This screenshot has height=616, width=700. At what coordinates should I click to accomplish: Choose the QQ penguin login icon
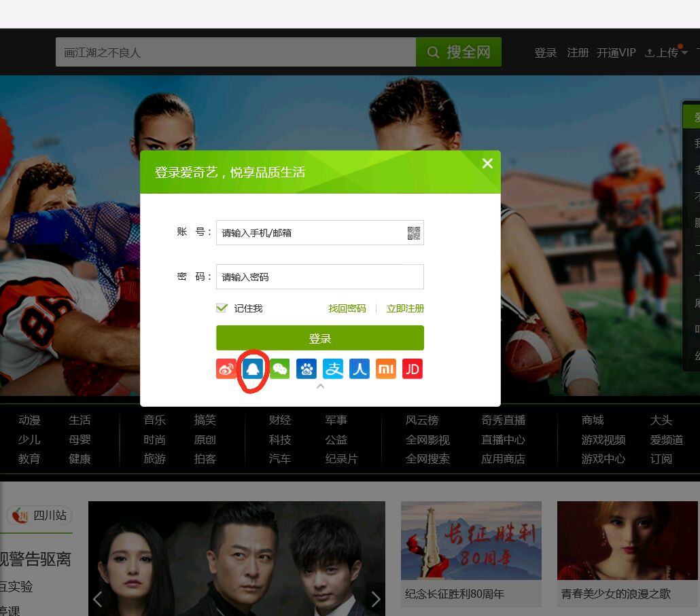(x=253, y=369)
